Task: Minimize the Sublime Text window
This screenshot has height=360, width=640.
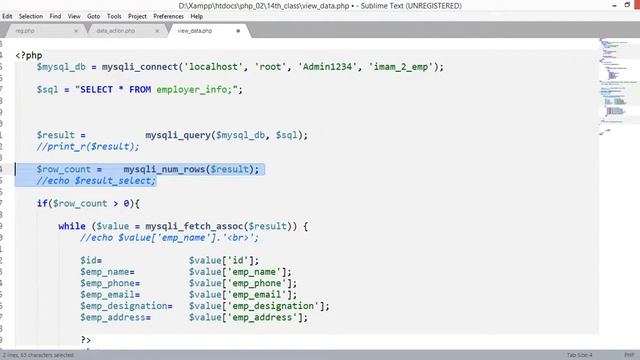Action: [x=615, y=6]
